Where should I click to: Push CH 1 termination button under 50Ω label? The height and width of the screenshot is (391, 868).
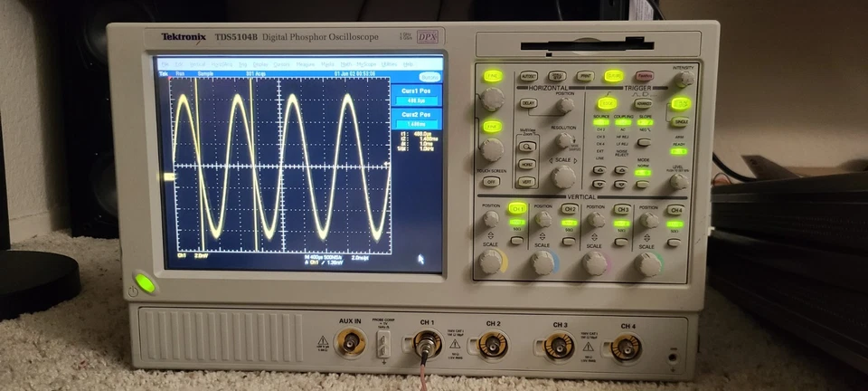point(516,241)
